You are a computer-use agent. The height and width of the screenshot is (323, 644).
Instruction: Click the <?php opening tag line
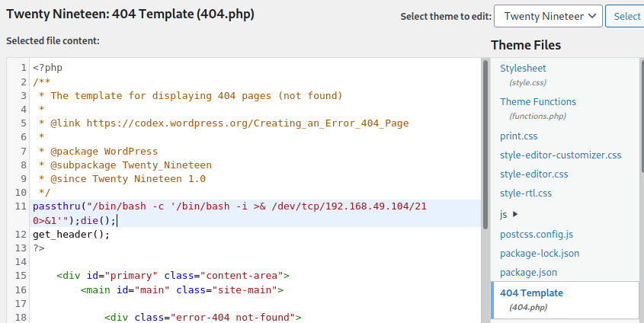(x=48, y=67)
